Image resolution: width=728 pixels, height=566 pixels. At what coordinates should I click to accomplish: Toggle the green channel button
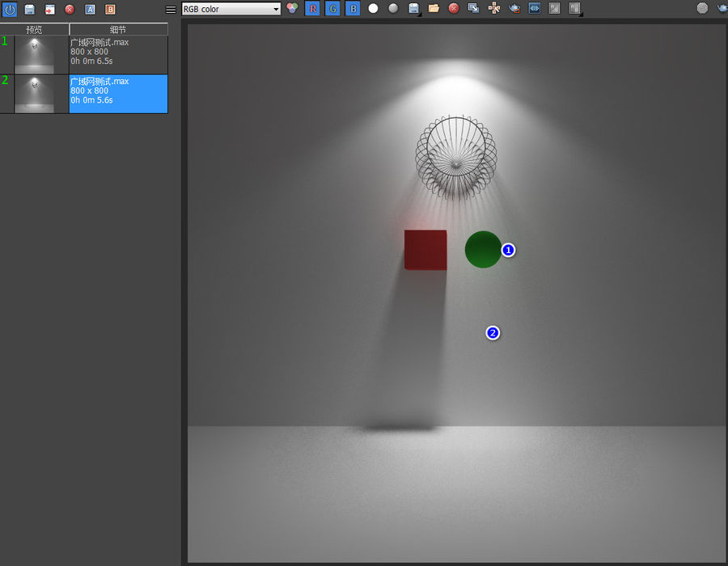coord(332,8)
